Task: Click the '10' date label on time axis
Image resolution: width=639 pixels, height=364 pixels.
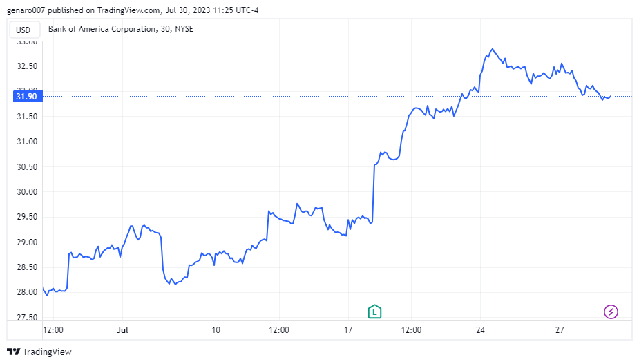Action: [x=216, y=330]
